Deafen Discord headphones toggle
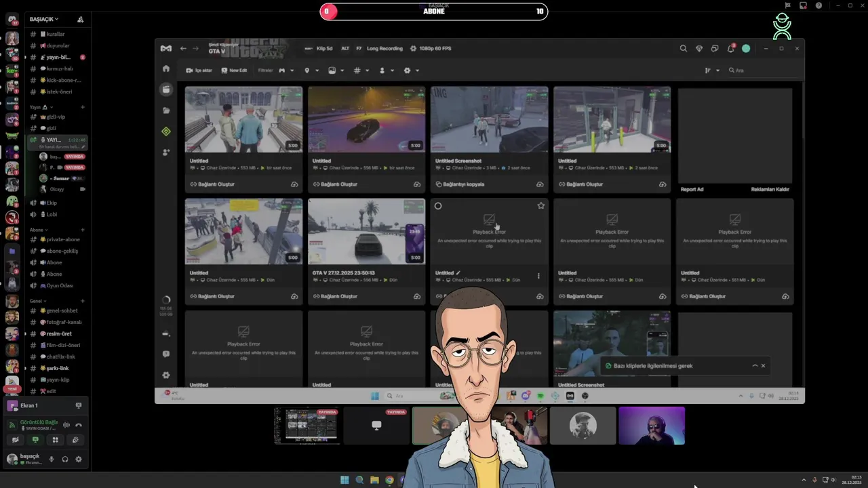This screenshot has height=488, width=868. 65,459
